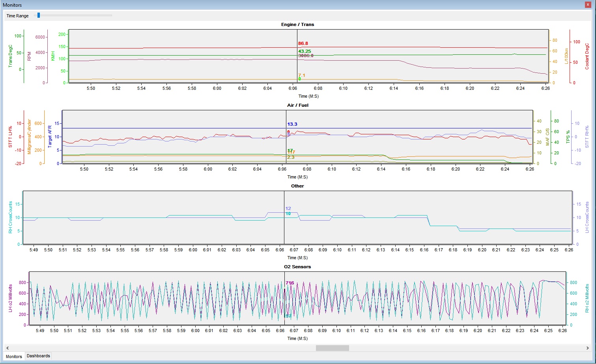Click the Other chart title
596x364 pixels.
click(297, 186)
